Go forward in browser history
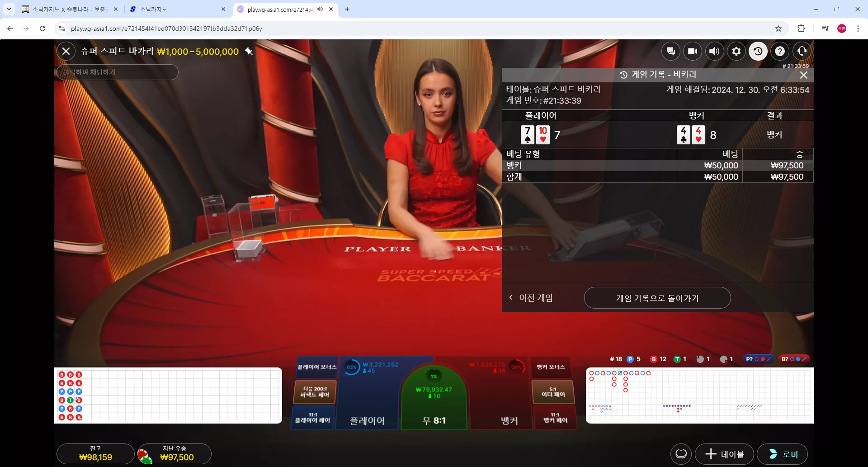The image size is (868, 467). tap(26, 29)
